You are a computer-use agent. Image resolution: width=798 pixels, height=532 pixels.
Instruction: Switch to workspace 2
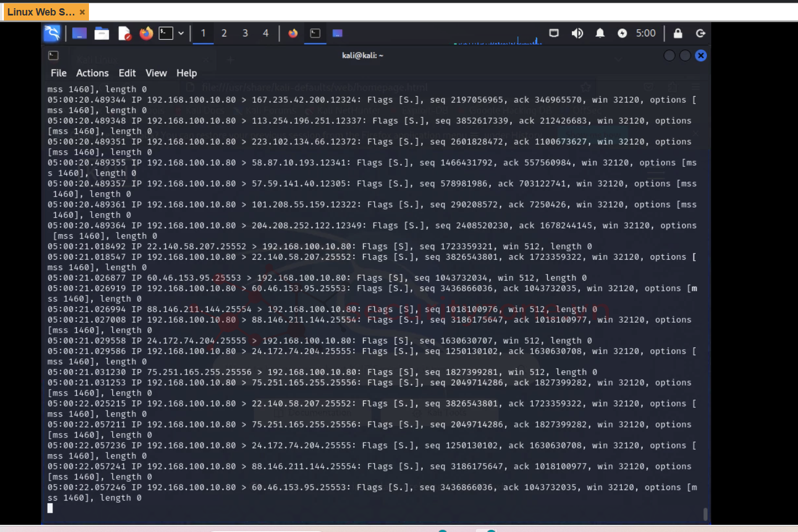tap(224, 34)
